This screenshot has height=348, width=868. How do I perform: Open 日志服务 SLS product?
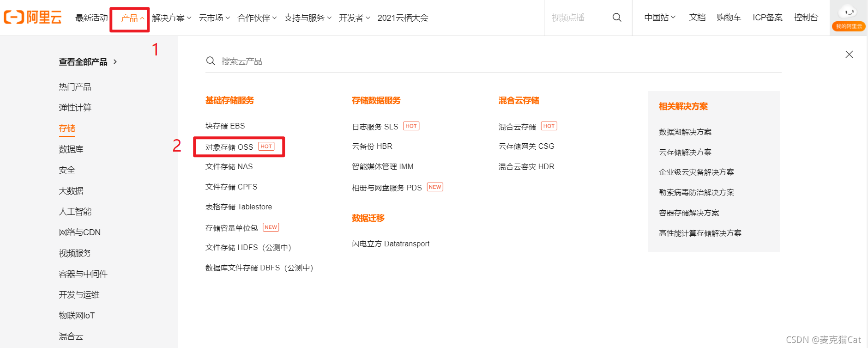(375, 127)
